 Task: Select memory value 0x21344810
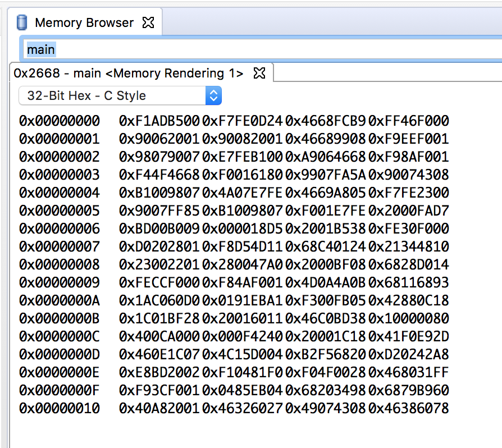409,246
